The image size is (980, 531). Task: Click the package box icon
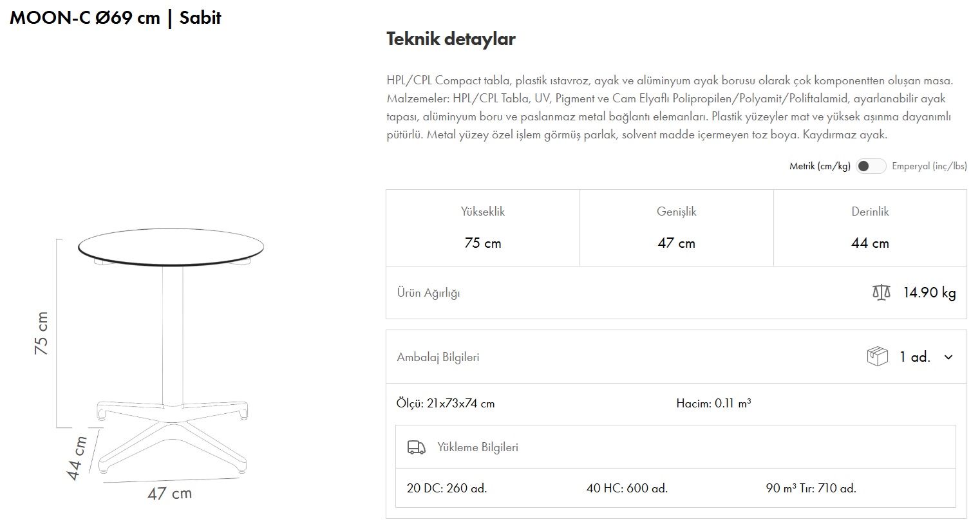point(877,357)
